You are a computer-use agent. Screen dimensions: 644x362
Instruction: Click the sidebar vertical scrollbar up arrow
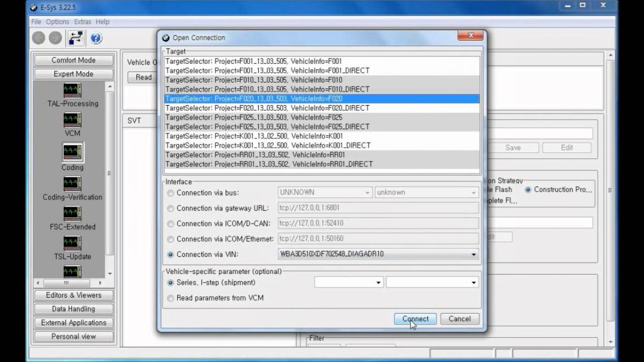click(x=110, y=86)
